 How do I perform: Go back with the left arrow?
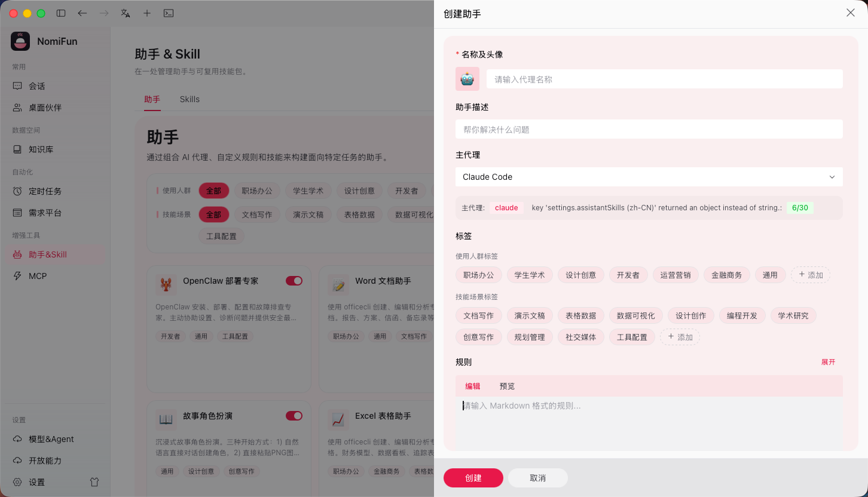[x=82, y=13]
